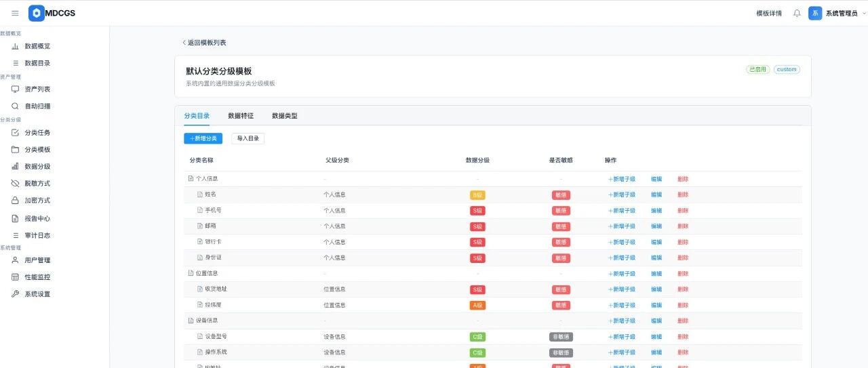Click the file icon beside 银行卡

tap(200, 242)
